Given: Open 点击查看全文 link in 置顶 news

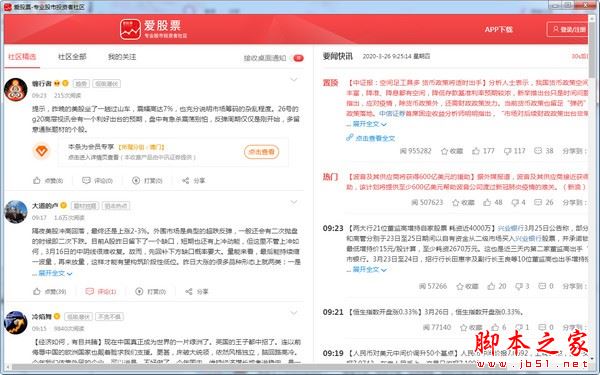Looking at the screenshot, I should point(371,138).
